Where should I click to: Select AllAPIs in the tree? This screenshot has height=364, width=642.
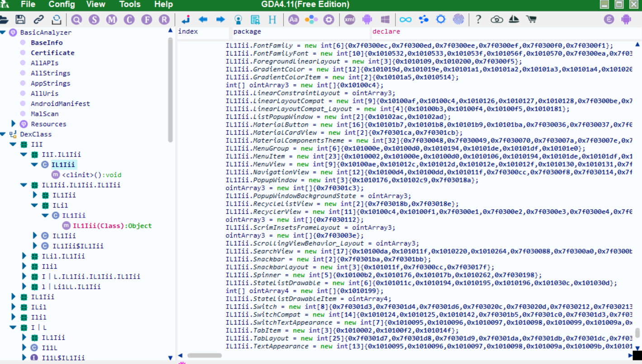(44, 63)
